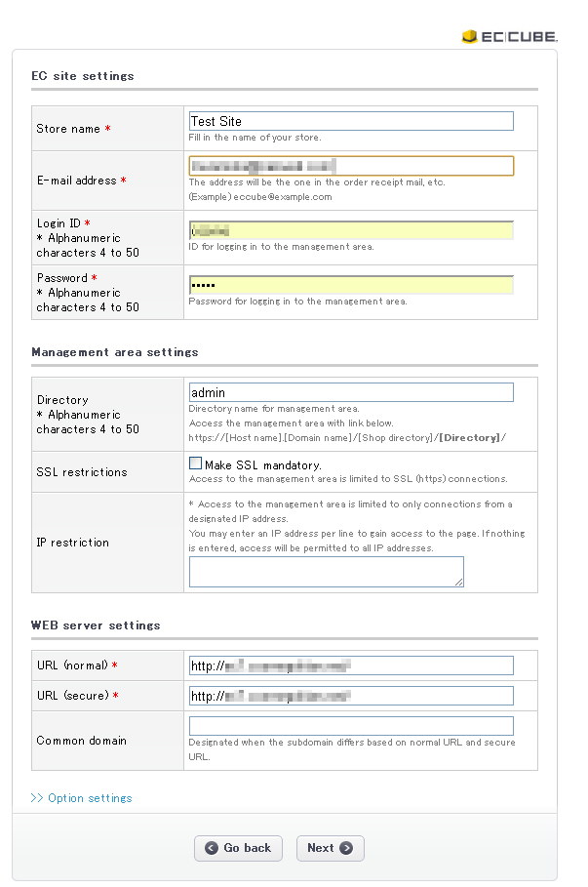Click the EC site settings heading
This screenshot has height=887, width=588.
pyautogui.click(x=83, y=76)
